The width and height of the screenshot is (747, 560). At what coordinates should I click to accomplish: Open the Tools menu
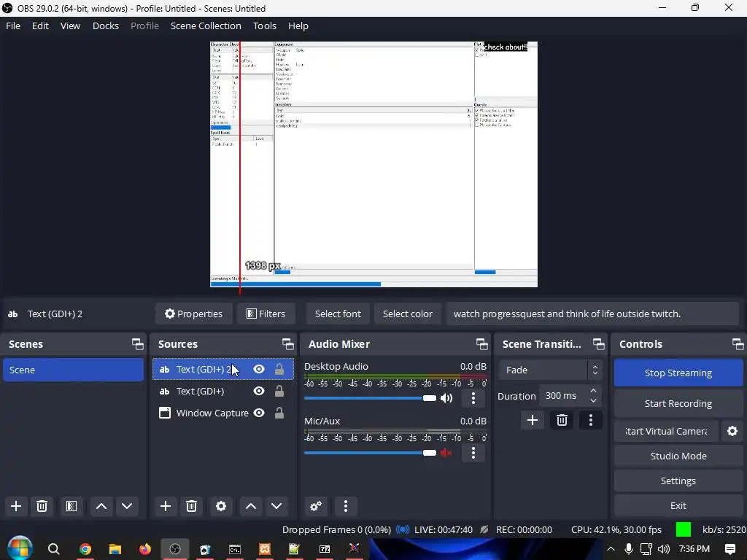point(264,26)
